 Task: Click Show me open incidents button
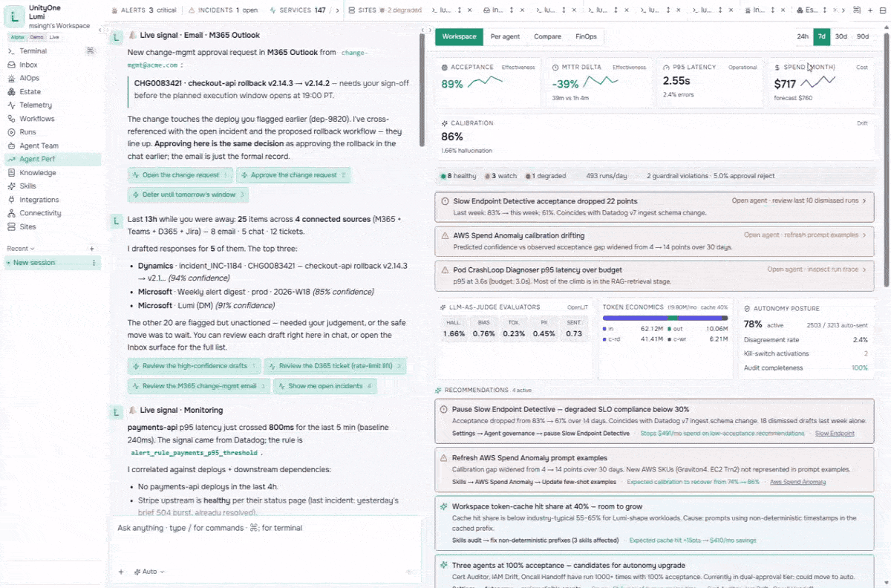325,386
